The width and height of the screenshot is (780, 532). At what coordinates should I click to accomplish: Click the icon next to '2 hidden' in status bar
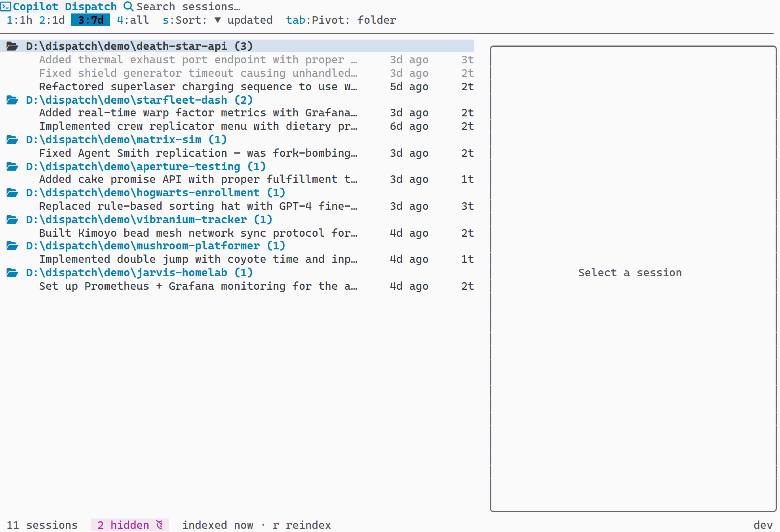tap(160, 524)
